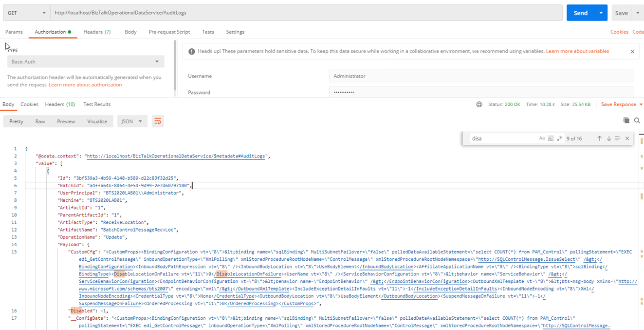
Task: Open the Test Results tab
Action: click(97, 104)
